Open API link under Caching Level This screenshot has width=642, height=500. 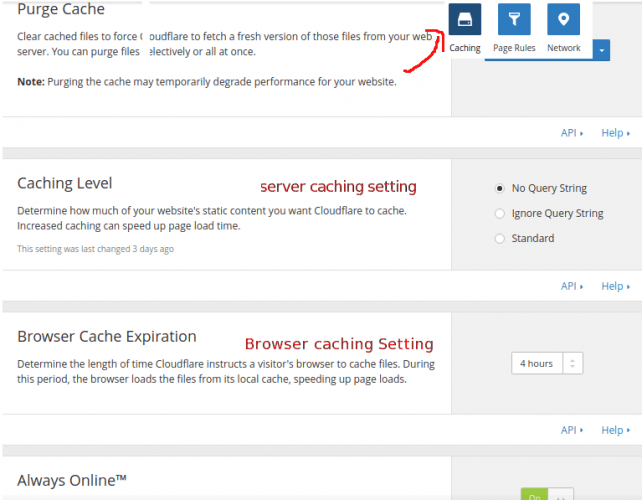coord(572,286)
